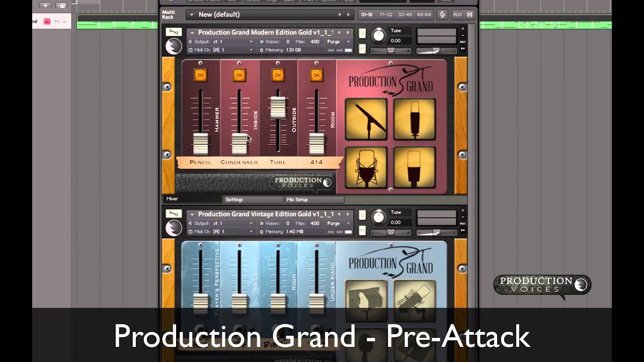This screenshot has width=644, height=362.
Task: Mute the DAW track with M button
Action: (56, 21)
